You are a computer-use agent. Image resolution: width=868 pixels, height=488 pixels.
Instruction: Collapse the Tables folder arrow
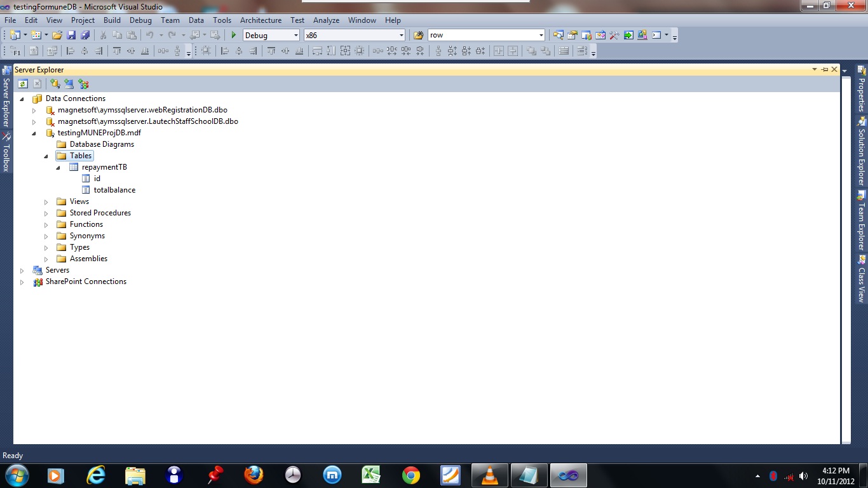point(46,156)
